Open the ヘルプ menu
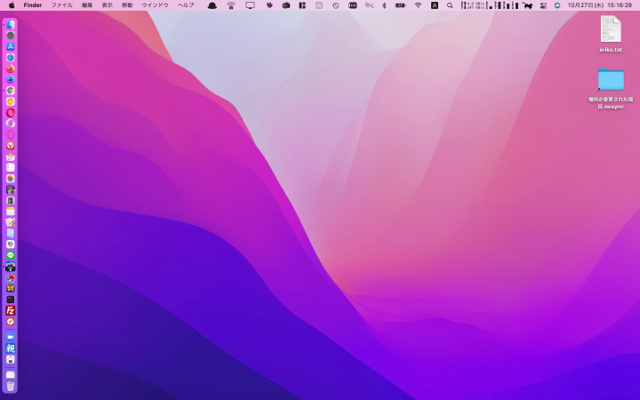The width and height of the screenshot is (640, 400). coord(186,5)
